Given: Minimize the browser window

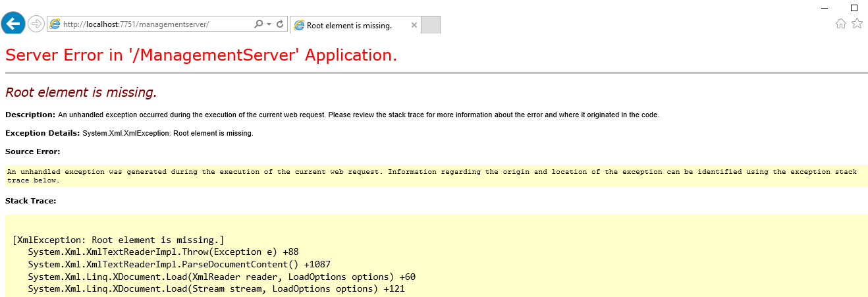Looking at the screenshot, I should pos(825,8).
